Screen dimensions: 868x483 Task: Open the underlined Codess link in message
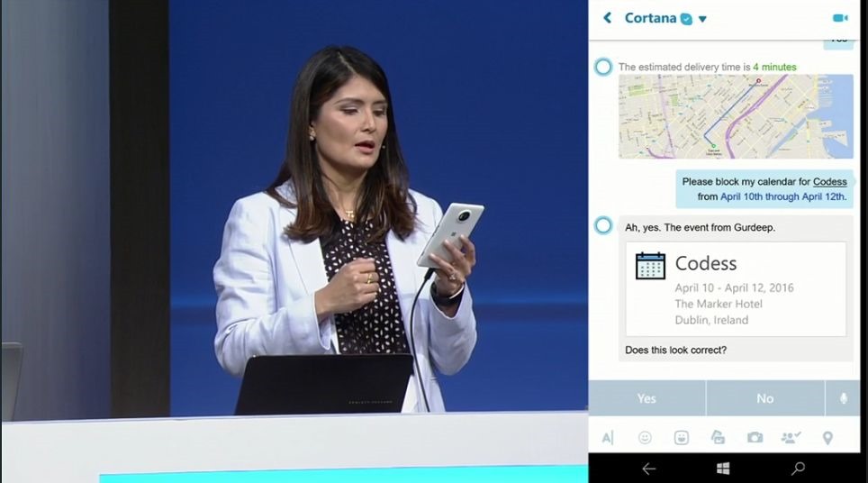pos(830,182)
